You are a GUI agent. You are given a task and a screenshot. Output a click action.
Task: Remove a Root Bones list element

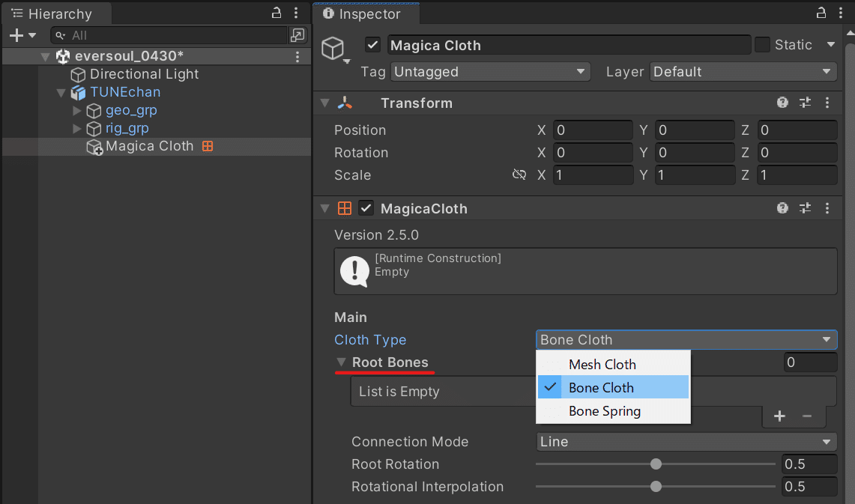(807, 417)
